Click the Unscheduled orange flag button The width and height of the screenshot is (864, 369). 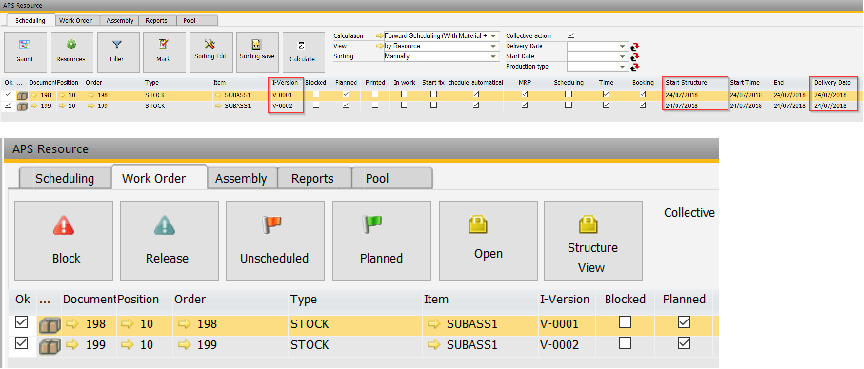(275, 241)
